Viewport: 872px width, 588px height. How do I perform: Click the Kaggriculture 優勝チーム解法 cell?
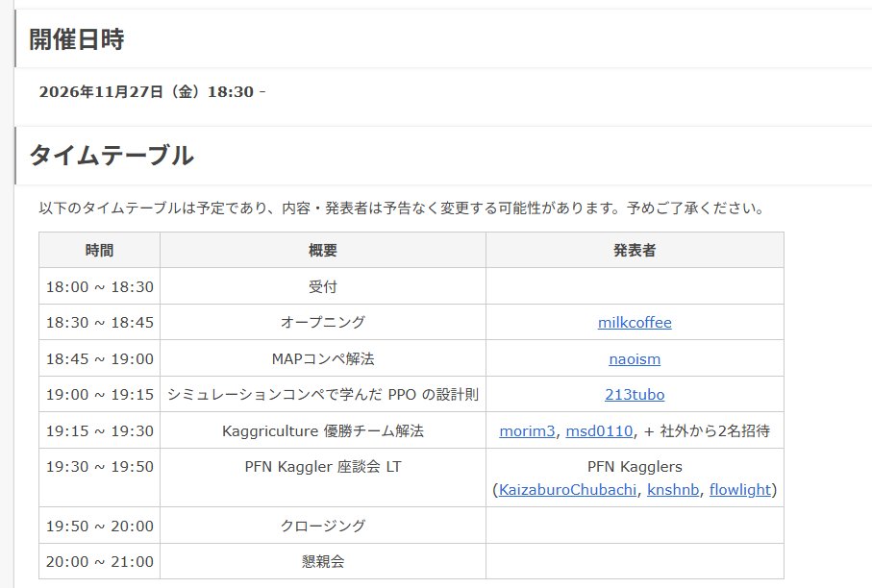click(323, 430)
